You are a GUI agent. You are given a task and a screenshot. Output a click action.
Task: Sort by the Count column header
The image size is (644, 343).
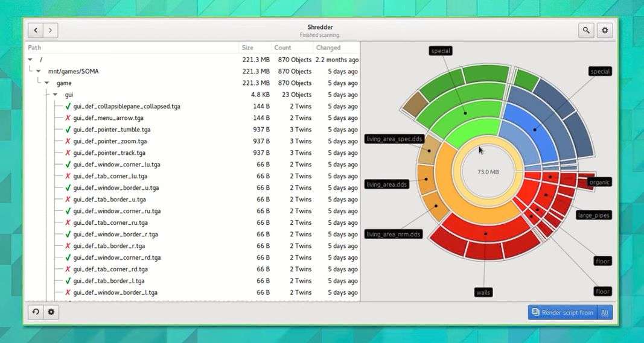[x=292, y=48]
